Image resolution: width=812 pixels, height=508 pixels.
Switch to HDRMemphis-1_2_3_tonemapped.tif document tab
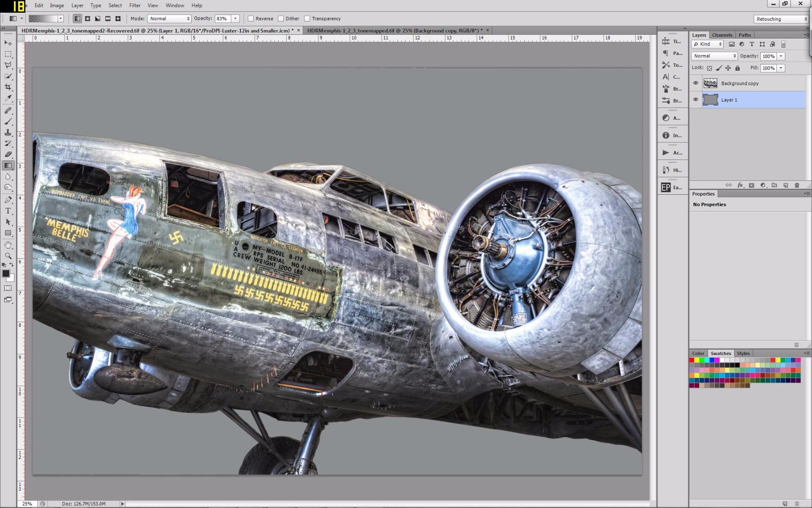click(395, 31)
